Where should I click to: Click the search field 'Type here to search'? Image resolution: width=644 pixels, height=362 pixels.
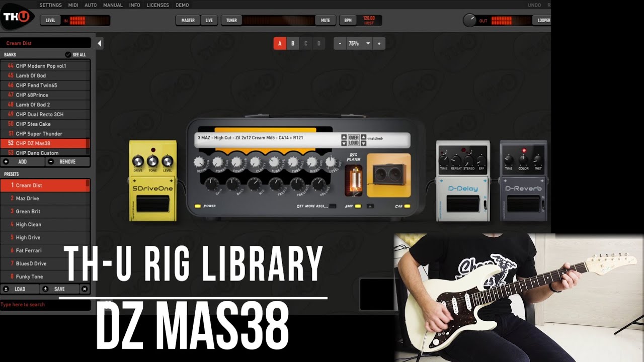tap(45, 305)
